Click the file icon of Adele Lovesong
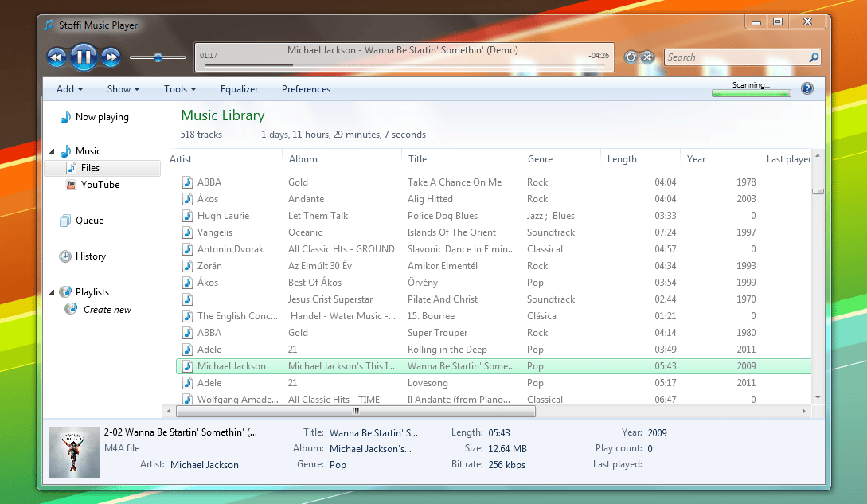The width and height of the screenshot is (867, 504). [x=187, y=383]
